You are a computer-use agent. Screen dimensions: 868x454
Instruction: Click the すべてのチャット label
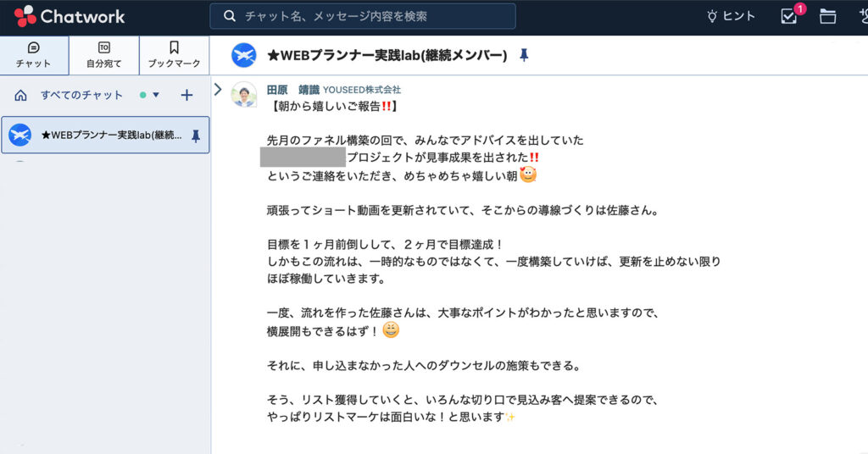(x=81, y=95)
